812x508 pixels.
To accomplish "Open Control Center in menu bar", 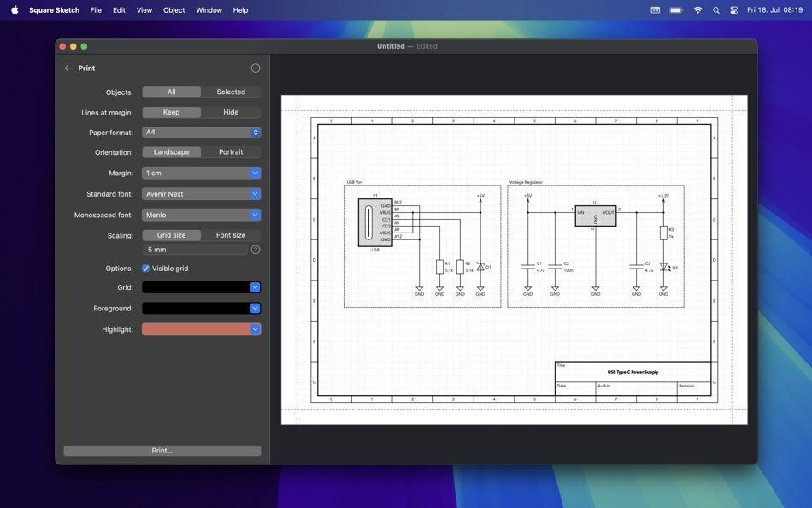I will click(x=734, y=10).
